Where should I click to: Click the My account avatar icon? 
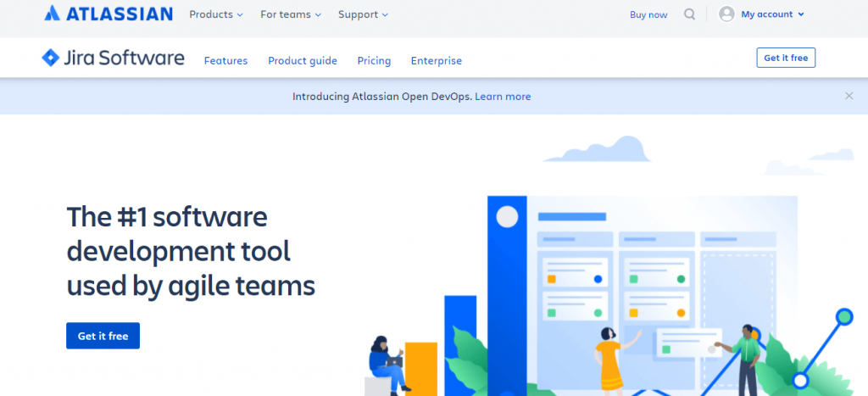click(x=726, y=14)
